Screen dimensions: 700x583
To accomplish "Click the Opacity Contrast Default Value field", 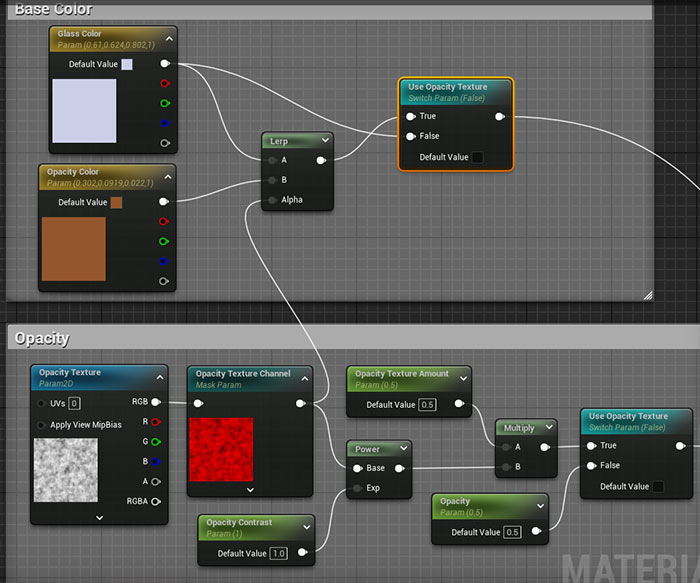I will (x=279, y=553).
